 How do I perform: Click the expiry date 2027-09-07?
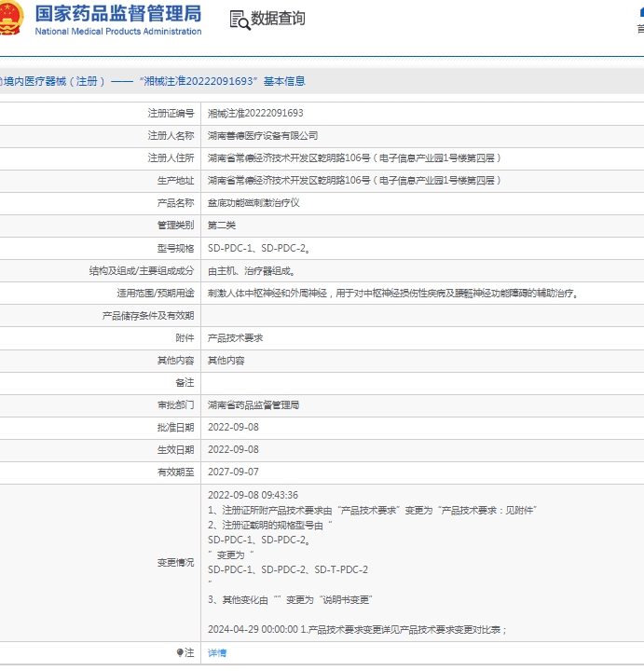233,472
